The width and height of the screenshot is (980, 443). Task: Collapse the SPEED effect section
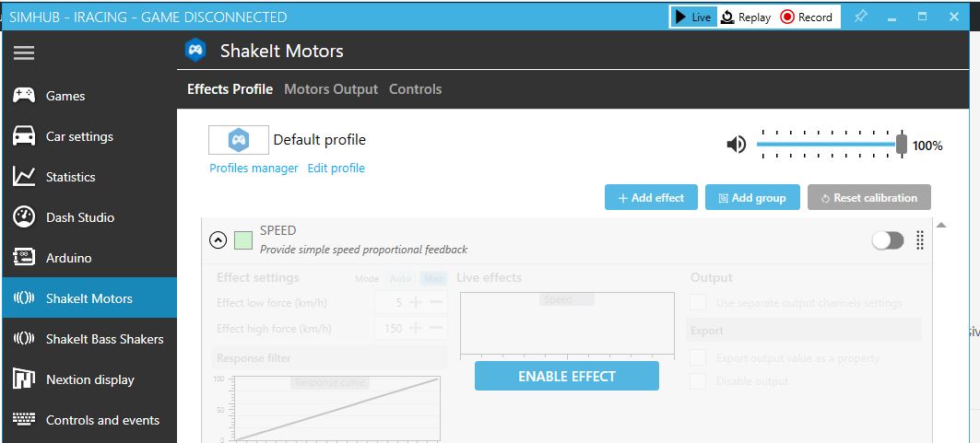(218, 240)
